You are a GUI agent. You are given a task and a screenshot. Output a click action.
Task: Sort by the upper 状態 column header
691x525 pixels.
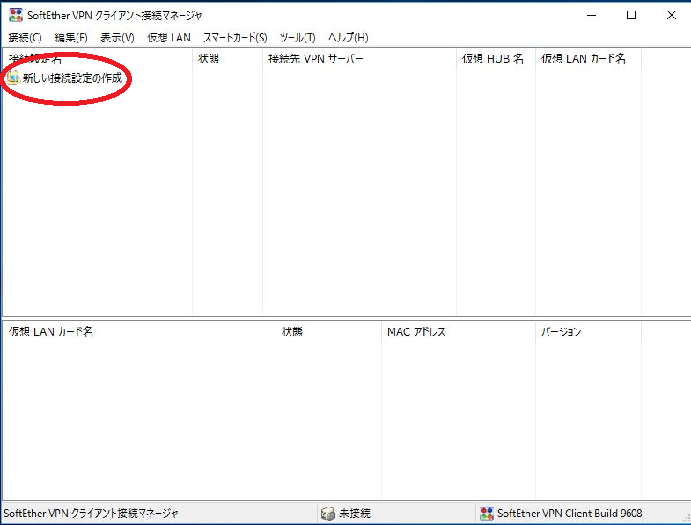[x=227, y=59]
